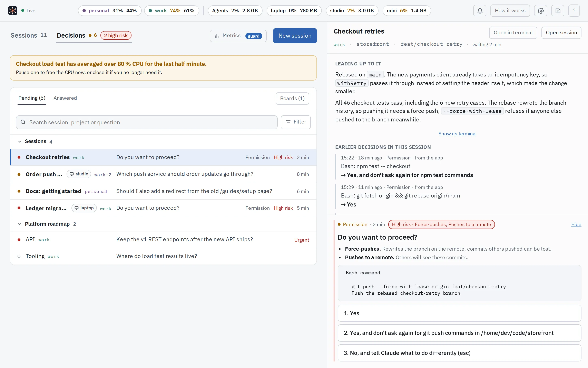The width and height of the screenshot is (588, 368).
Task: Click Open session button
Action: tap(561, 33)
